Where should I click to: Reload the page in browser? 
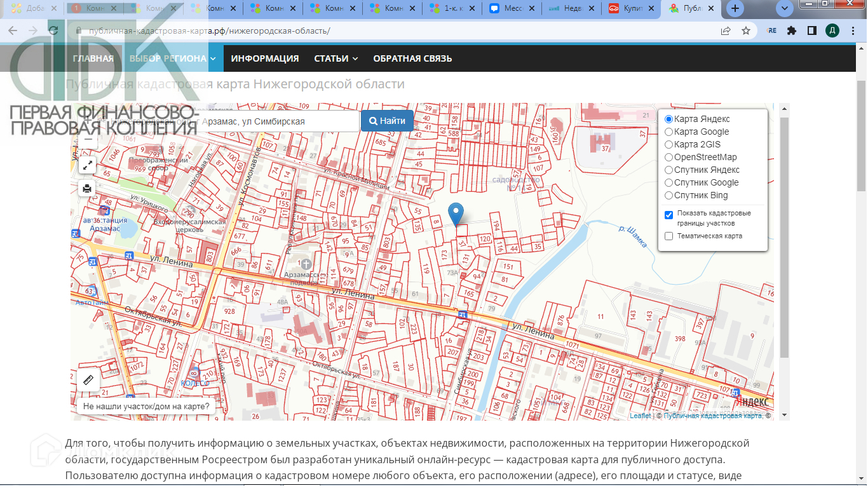(x=54, y=30)
